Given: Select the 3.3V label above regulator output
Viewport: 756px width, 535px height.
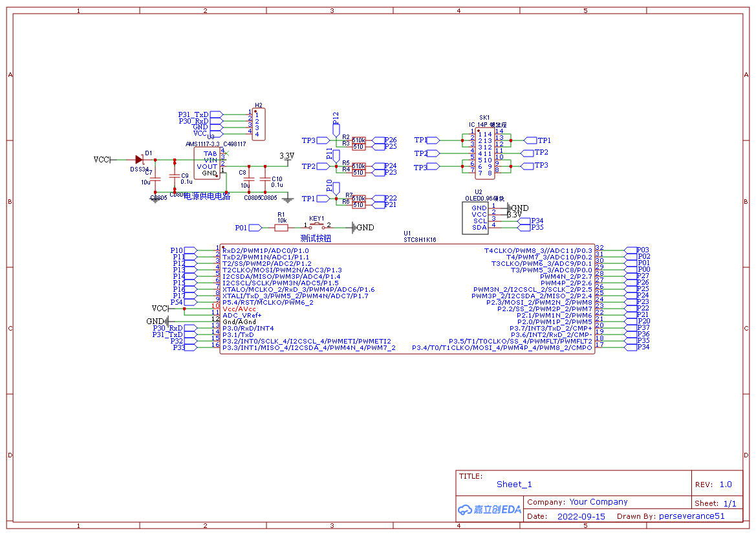Looking at the screenshot, I should pyautogui.click(x=287, y=156).
